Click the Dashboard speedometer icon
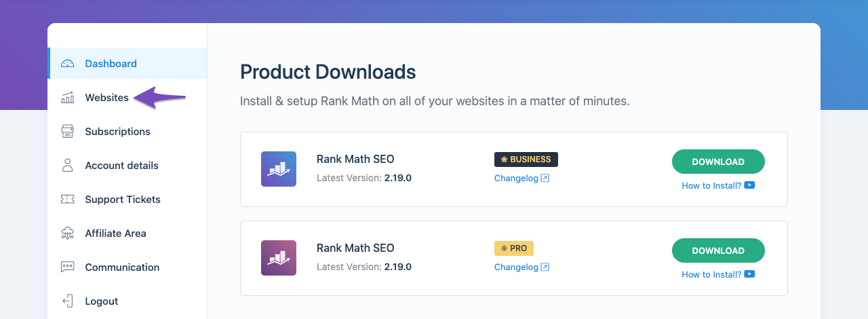The height and width of the screenshot is (319, 868). (67, 64)
